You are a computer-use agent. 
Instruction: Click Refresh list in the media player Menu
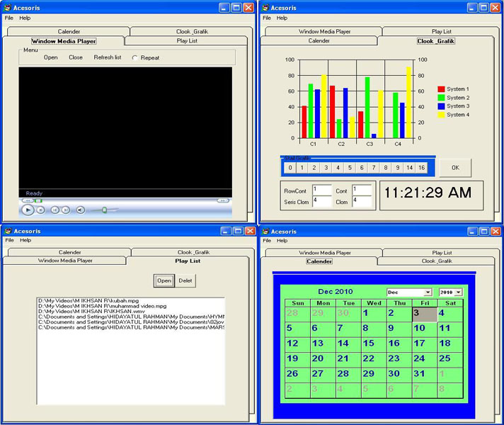click(108, 57)
